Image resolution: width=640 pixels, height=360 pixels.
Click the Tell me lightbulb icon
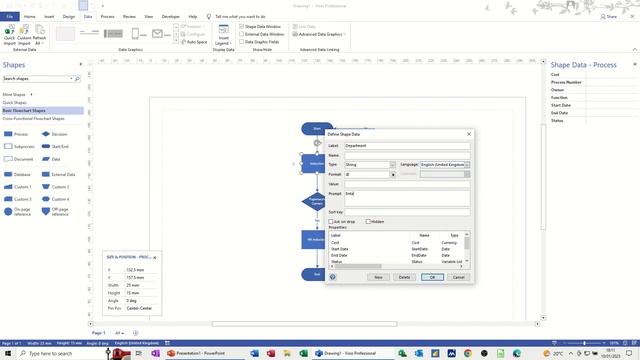pos(209,17)
